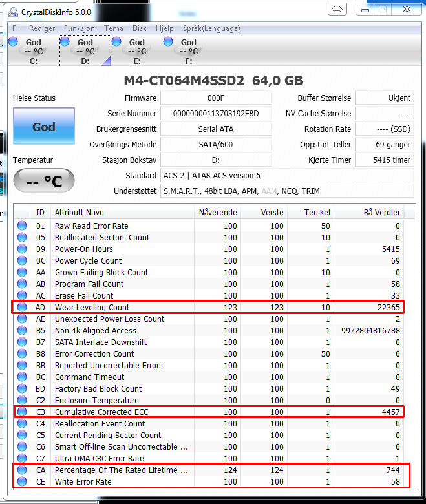Select the Smart Off-line Scan Uncorrectable row

[x=209, y=446]
